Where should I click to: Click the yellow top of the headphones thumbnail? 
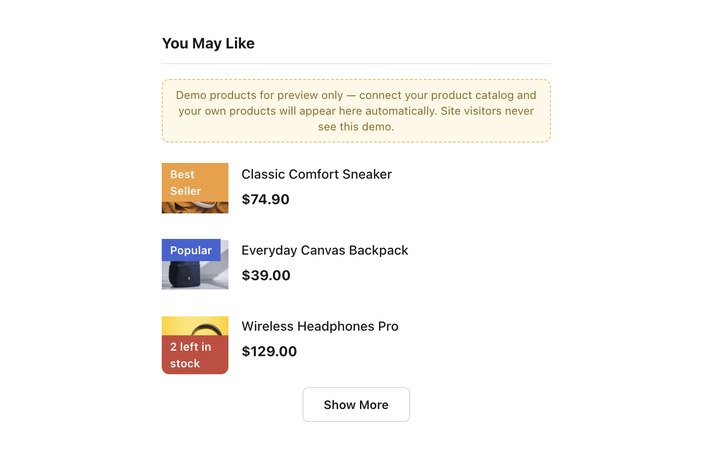[x=195, y=326]
